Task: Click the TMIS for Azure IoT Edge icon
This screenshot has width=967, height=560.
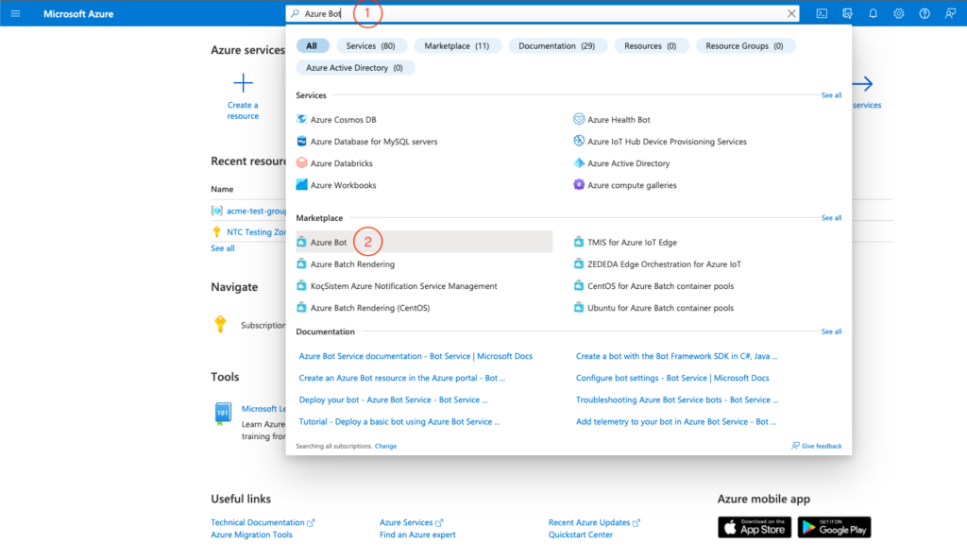Action: point(579,242)
